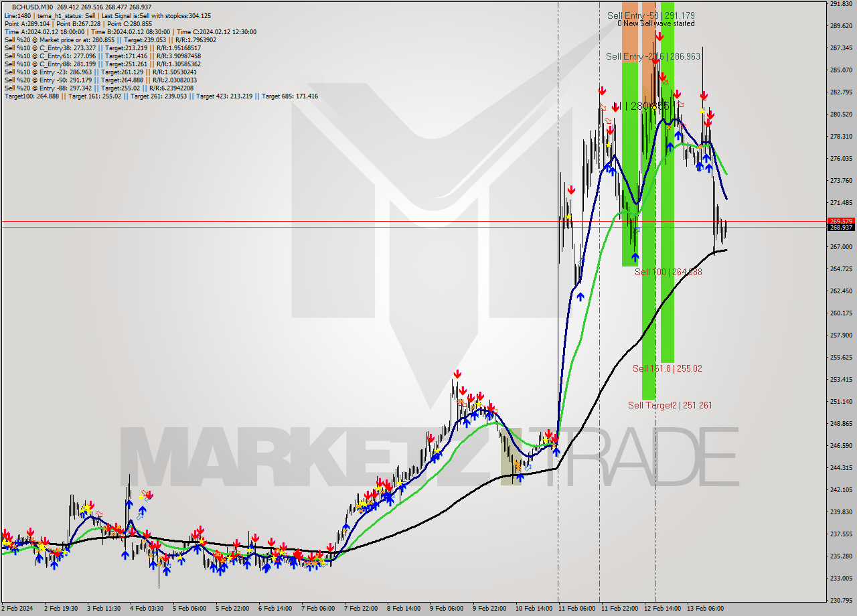857x616 pixels.
Task: Click the Target100: 264.888 info line
Action: coord(161,96)
